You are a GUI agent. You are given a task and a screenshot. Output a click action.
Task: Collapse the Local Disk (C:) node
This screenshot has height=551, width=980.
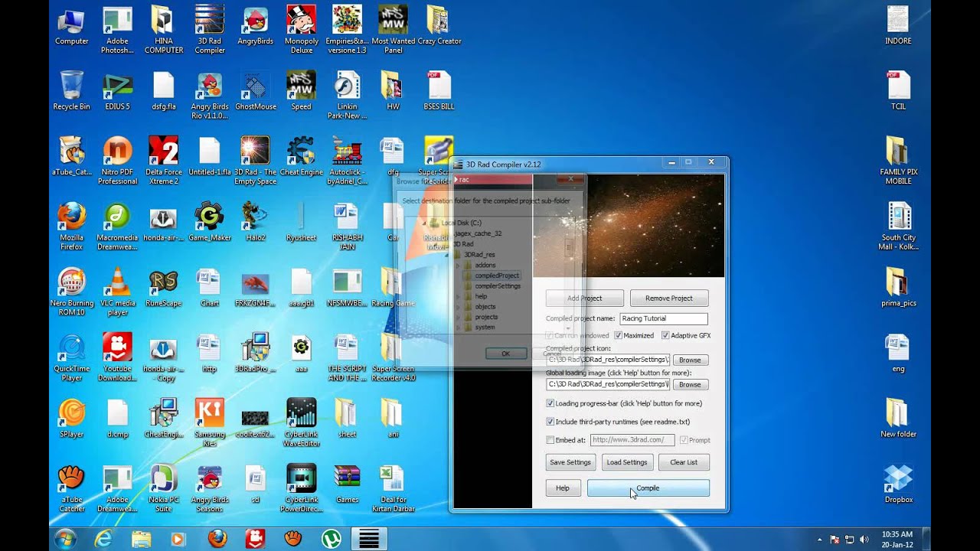click(x=423, y=223)
